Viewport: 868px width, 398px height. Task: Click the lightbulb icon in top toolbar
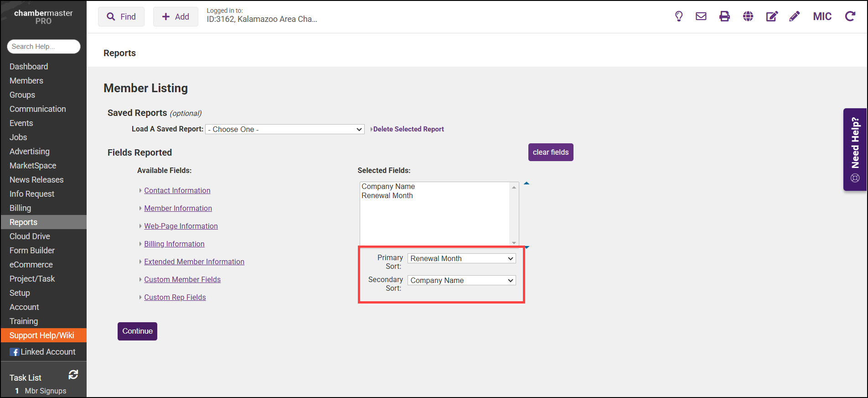[679, 16]
